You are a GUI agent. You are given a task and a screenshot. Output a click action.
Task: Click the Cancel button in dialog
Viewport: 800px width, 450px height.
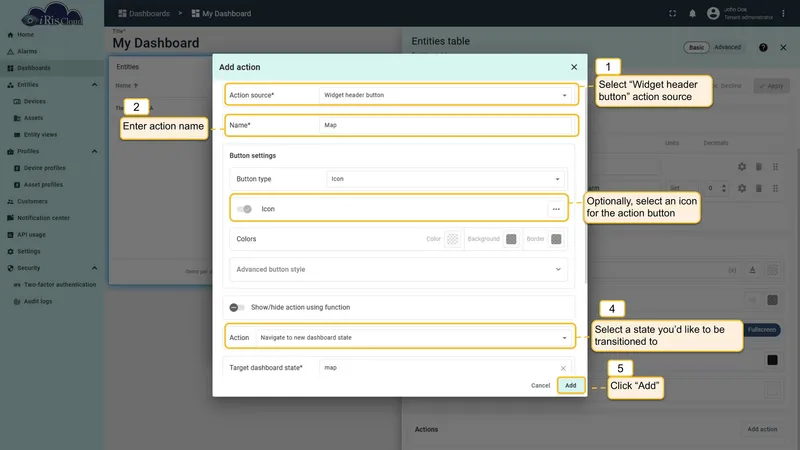coord(540,386)
